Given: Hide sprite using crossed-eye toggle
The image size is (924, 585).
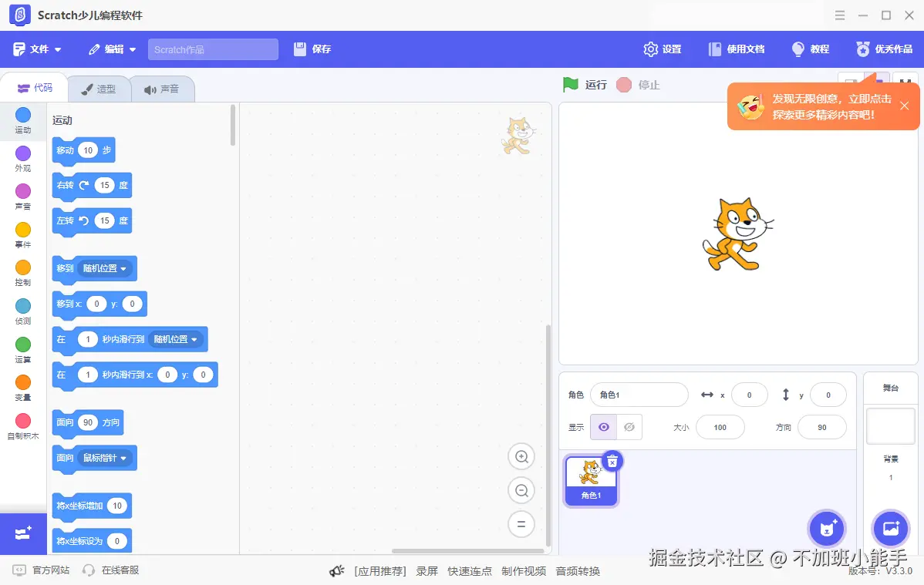Looking at the screenshot, I should [x=629, y=427].
